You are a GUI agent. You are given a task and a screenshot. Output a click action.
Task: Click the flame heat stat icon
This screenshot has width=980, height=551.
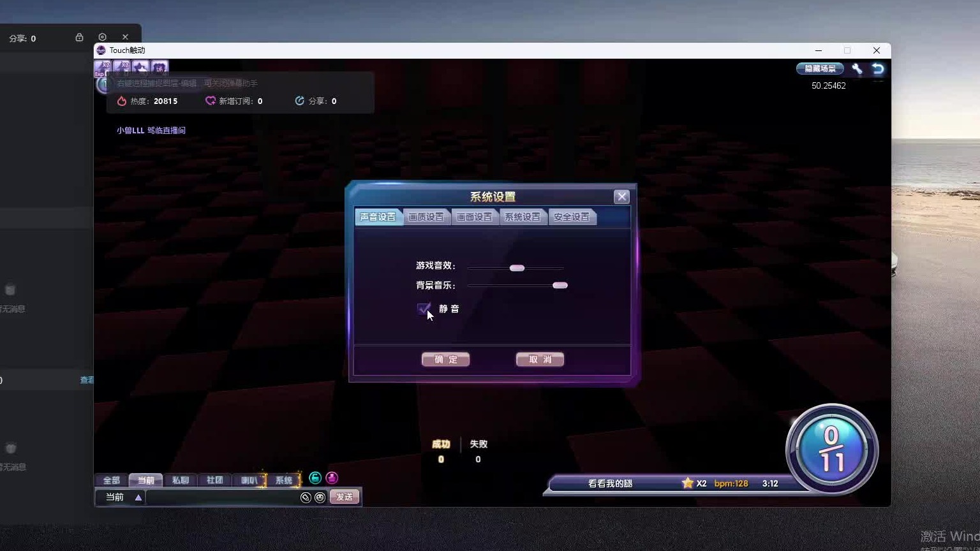tap(122, 101)
